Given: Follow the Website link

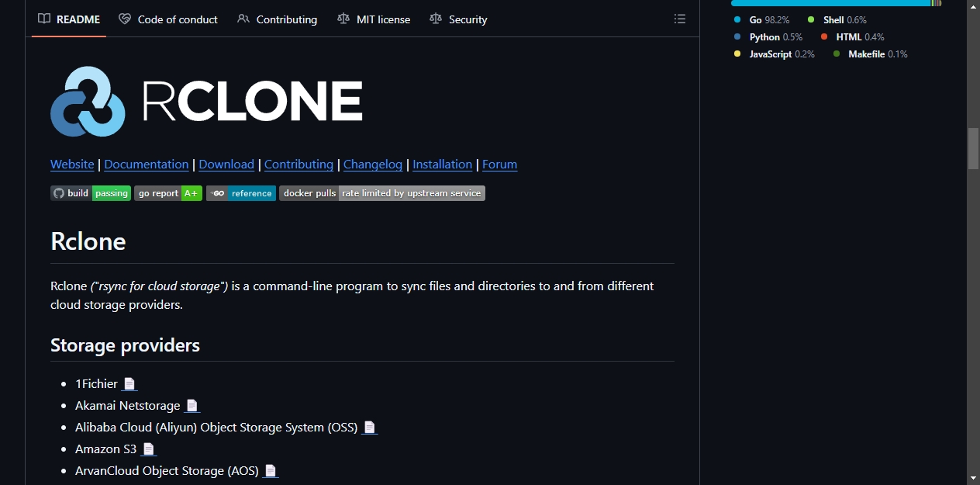Looking at the screenshot, I should coord(72,165).
